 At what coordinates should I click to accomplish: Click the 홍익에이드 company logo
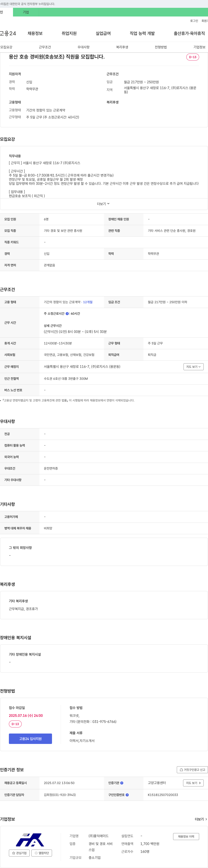[30, 840]
